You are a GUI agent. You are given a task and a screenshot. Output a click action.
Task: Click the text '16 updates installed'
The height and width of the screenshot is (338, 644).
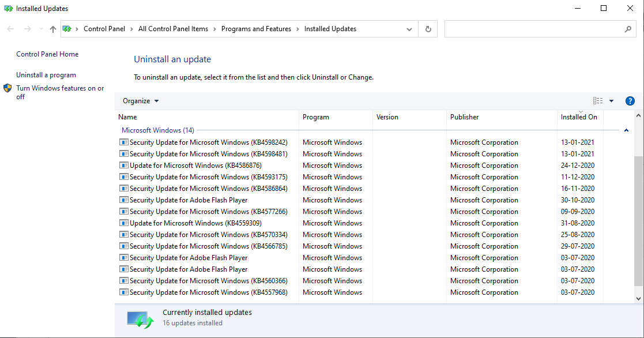[193, 323]
